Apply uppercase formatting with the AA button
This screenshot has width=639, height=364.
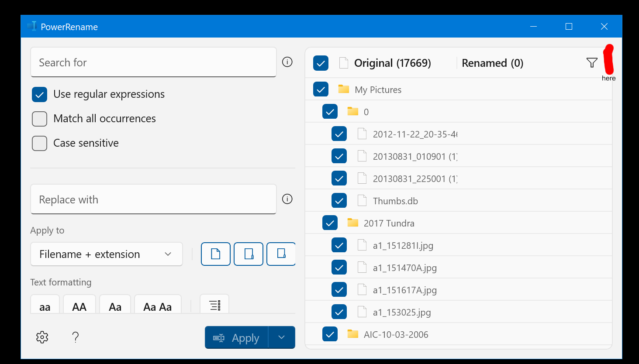tap(79, 306)
